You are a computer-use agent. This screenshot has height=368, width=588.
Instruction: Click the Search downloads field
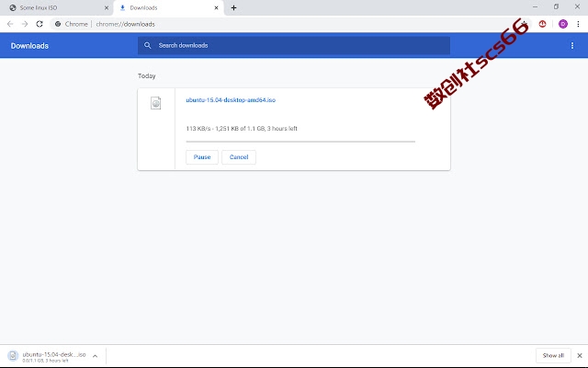point(294,45)
